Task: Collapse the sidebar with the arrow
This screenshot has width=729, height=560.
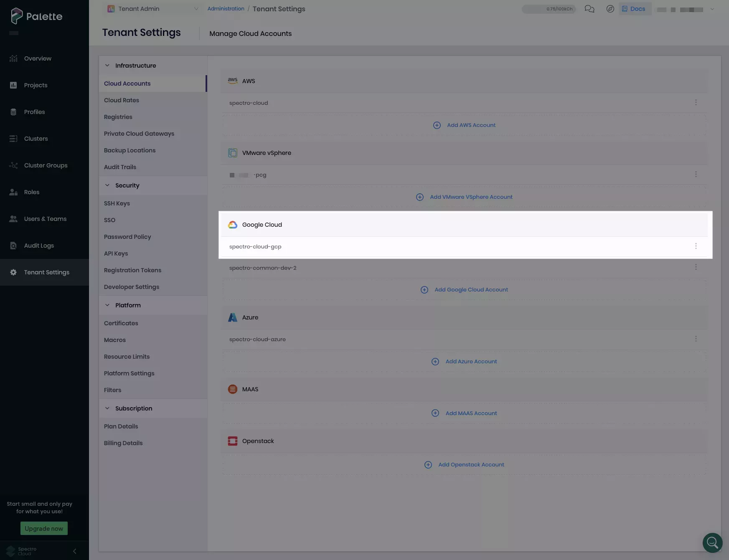Action: pyautogui.click(x=75, y=551)
